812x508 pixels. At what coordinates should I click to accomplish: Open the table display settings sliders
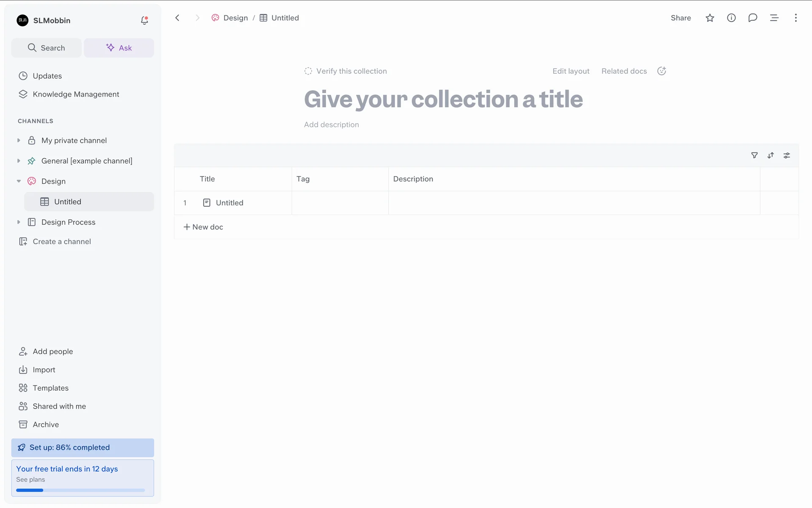pyautogui.click(x=787, y=155)
